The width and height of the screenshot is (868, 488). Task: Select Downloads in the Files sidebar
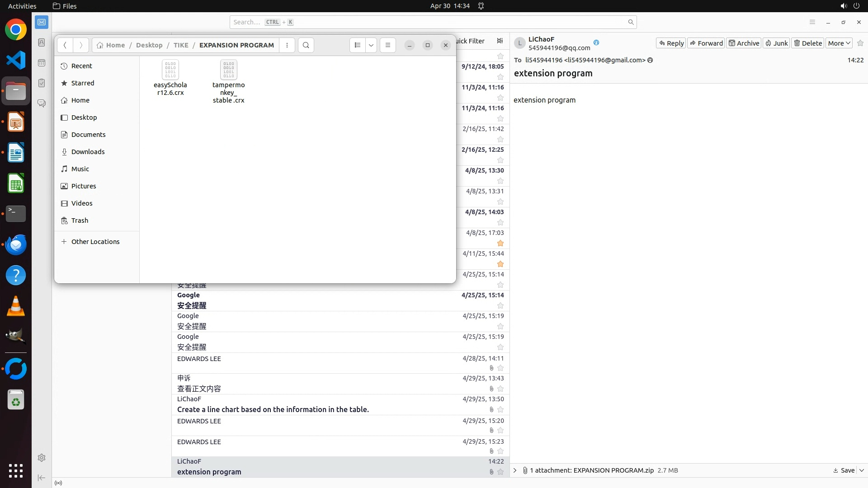point(88,152)
